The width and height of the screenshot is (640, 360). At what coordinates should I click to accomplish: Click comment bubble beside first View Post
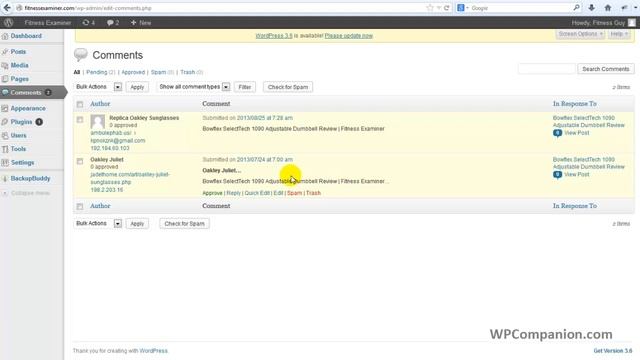tap(557, 133)
